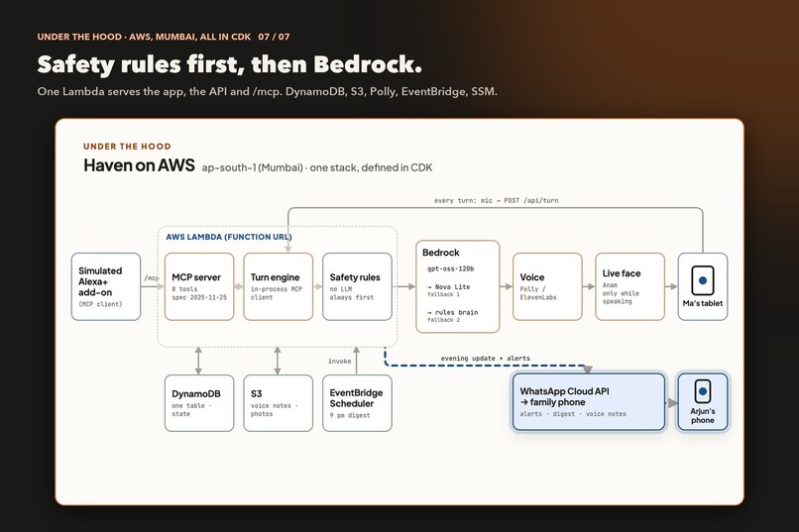Screen dimensions: 799x532
Task: Select the WhatsApp Cloud API box
Action: (x=589, y=401)
